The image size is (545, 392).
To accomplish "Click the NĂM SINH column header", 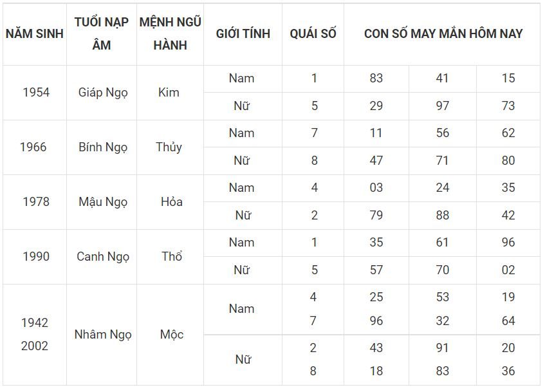I will [x=34, y=33].
